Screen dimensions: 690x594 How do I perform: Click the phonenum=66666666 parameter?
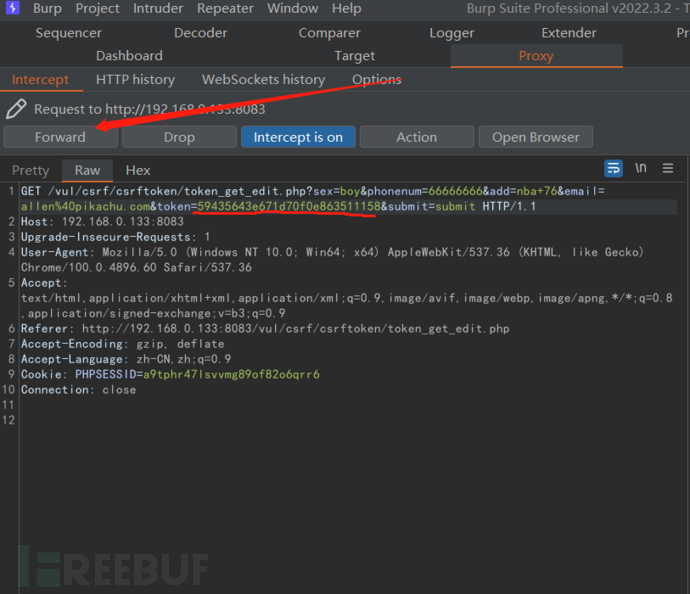[x=425, y=191]
